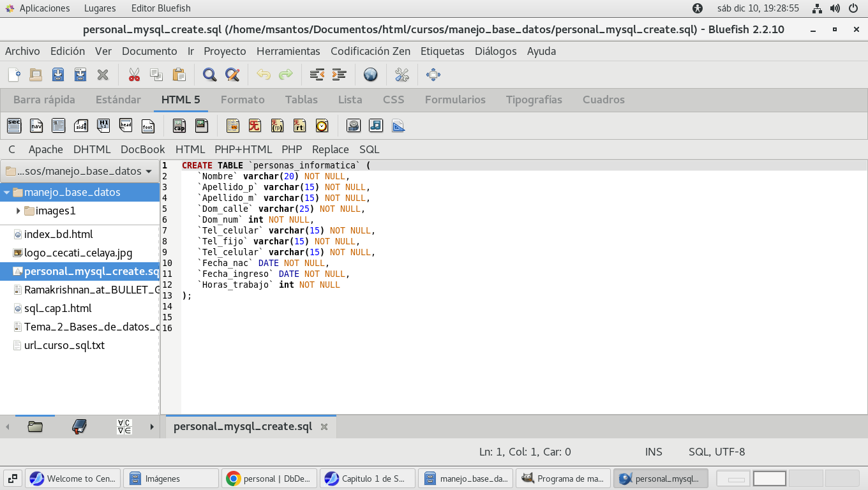Close the personal_mysql_create.sql document tab
Screen dimensions: 868x490
(x=324, y=427)
